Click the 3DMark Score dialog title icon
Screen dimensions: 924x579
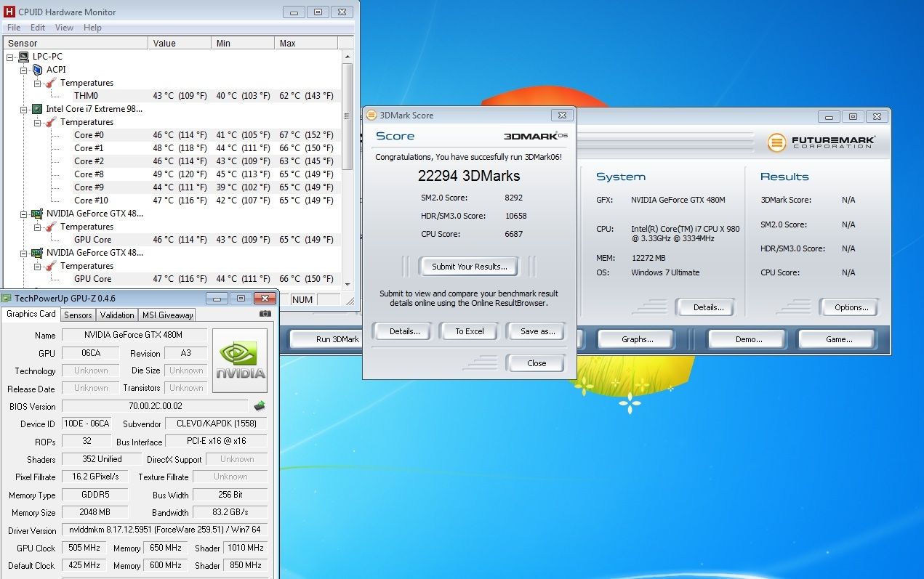[371, 115]
